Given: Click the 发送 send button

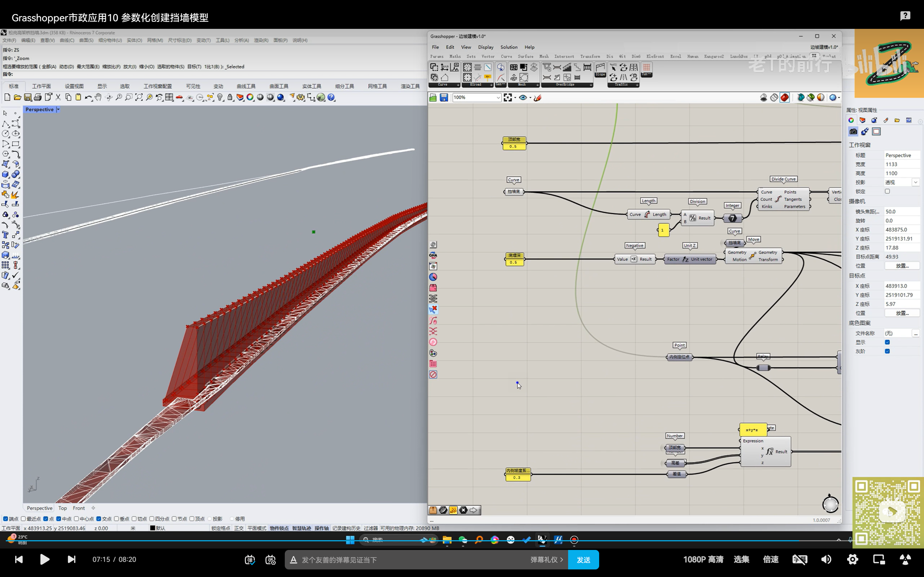Looking at the screenshot, I should click(583, 559).
